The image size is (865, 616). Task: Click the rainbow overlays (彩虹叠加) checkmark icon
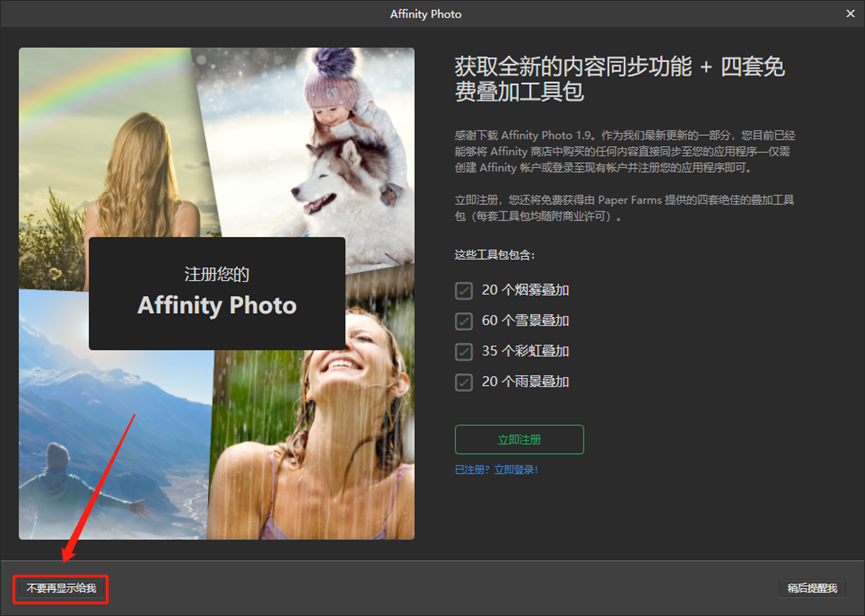click(x=464, y=351)
